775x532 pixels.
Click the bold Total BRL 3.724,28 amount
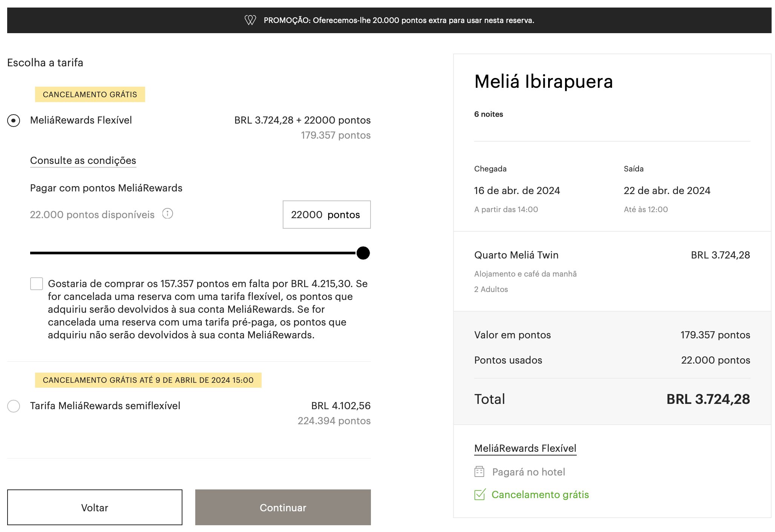[708, 399]
